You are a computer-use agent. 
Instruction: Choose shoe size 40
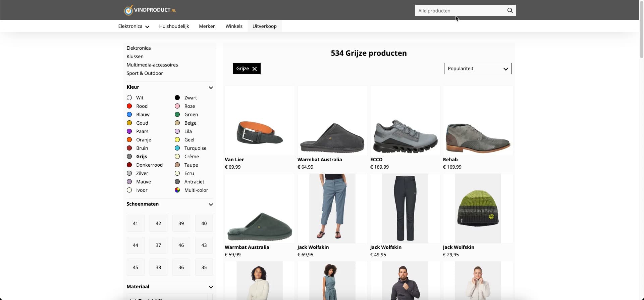(204, 223)
